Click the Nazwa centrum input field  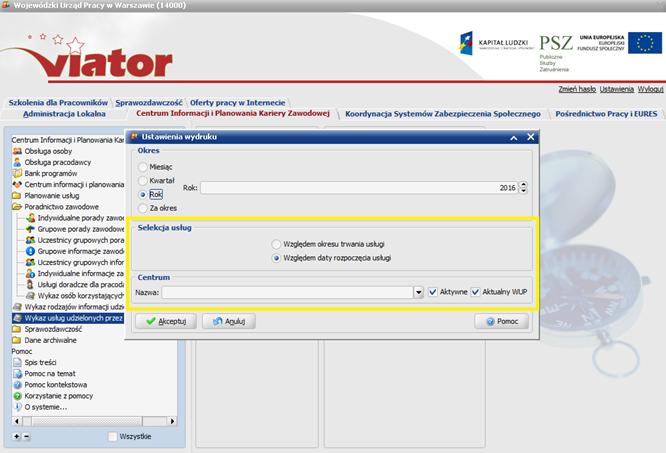(x=288, y=292)
